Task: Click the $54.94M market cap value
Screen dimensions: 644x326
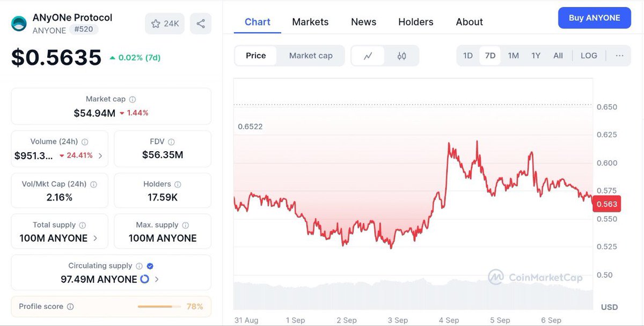Action: tap(94, 113)
